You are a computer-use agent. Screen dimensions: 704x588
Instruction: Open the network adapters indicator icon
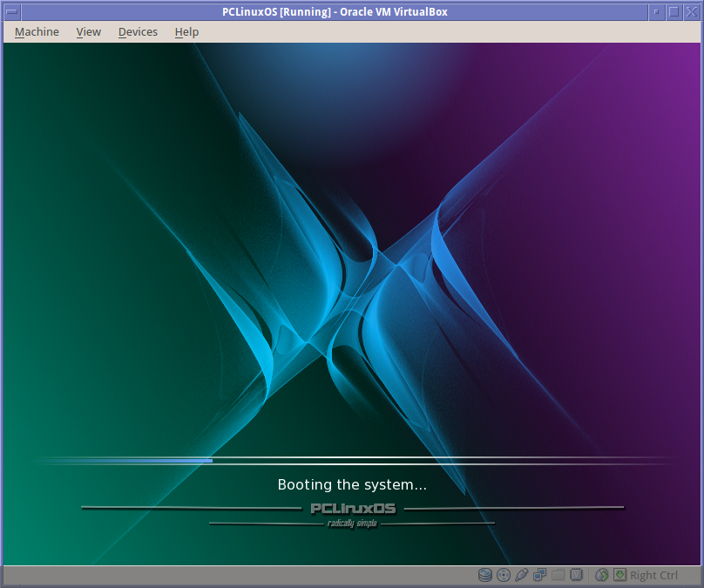[x=540, y=575]
